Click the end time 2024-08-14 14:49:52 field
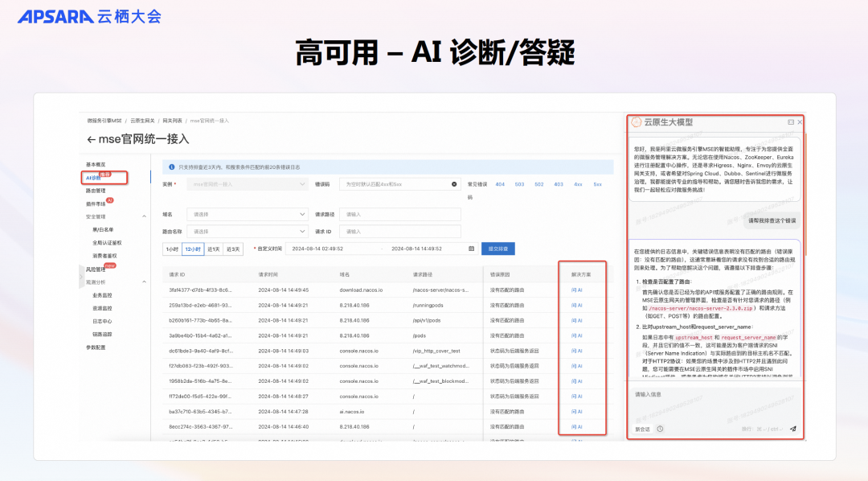Image resolution: width=868 pixels, height=481 pixels. (417, 249)
